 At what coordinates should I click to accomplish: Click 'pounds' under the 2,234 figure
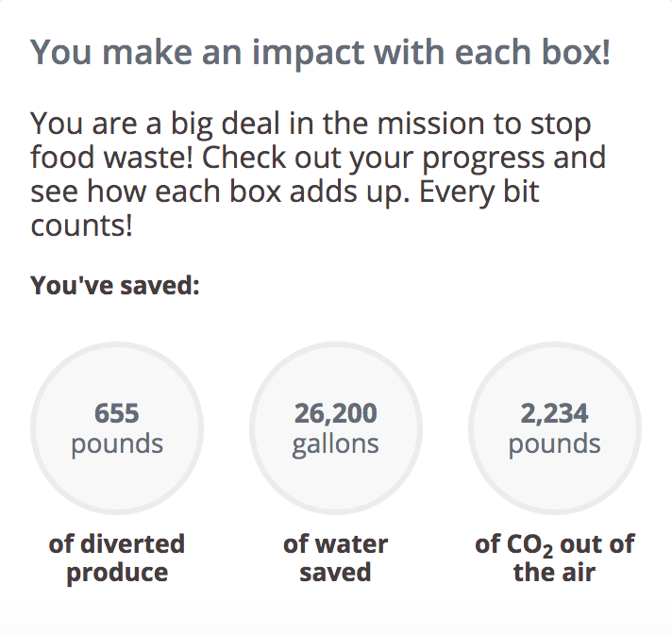click(x=555, y=444)
